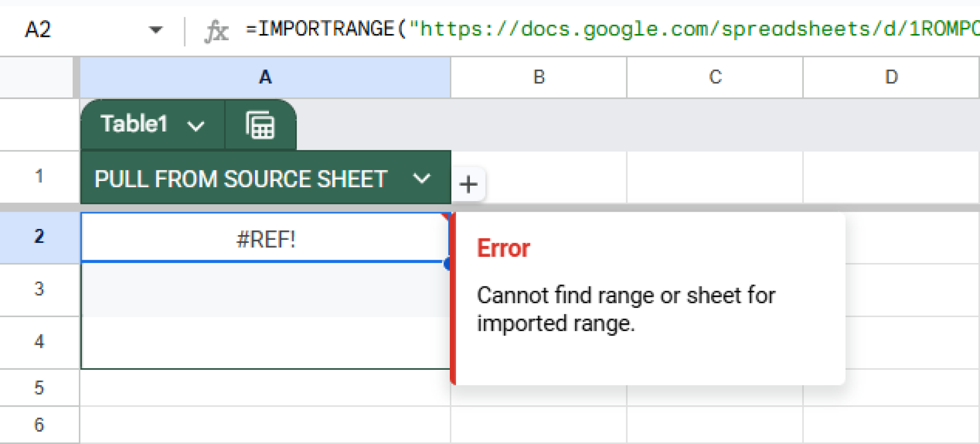980x444 pixels.
Task: Select column D header
Action: pyautogui.click(x=891, y=77)
